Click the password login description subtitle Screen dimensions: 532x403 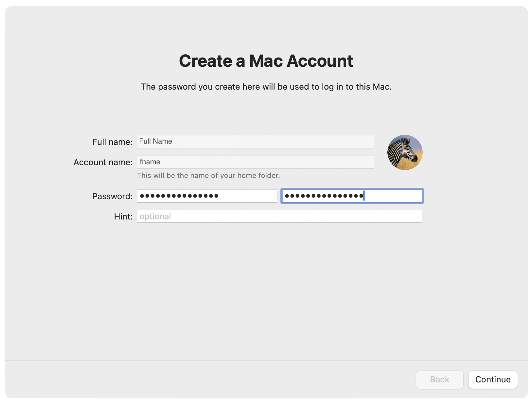pos(266,87)
